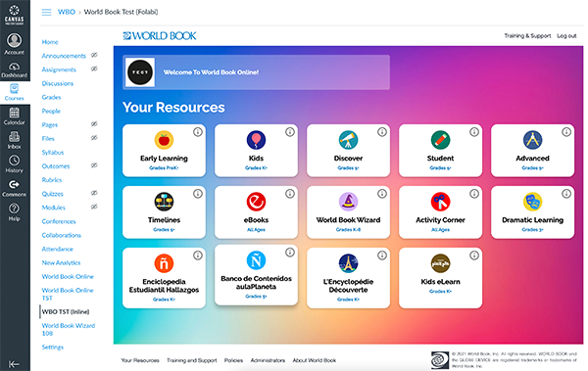This screenshot has width=588, height=371.
Task: Open the Account avatar menu
Action: (15, 44)
